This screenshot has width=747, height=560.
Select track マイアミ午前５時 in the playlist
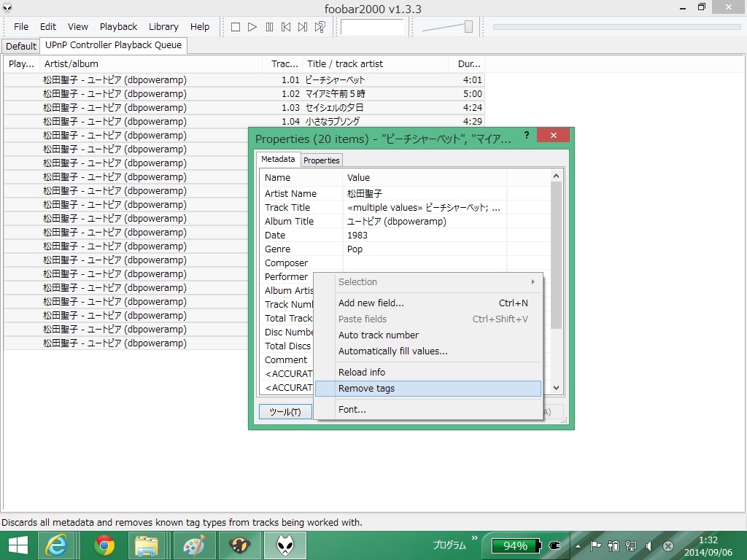tap(335, 94)
